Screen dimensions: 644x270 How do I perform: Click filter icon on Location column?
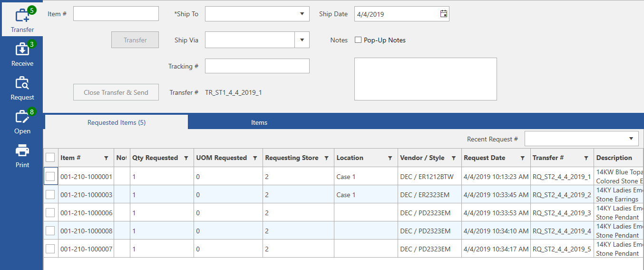[x=390, y=158]
